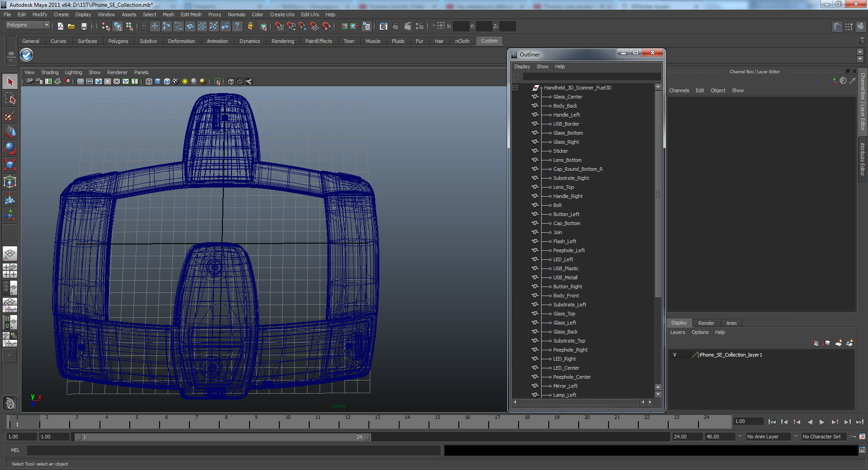Click the play backwards button
Viewport: 868px width, 470px height.
(810, 422)
